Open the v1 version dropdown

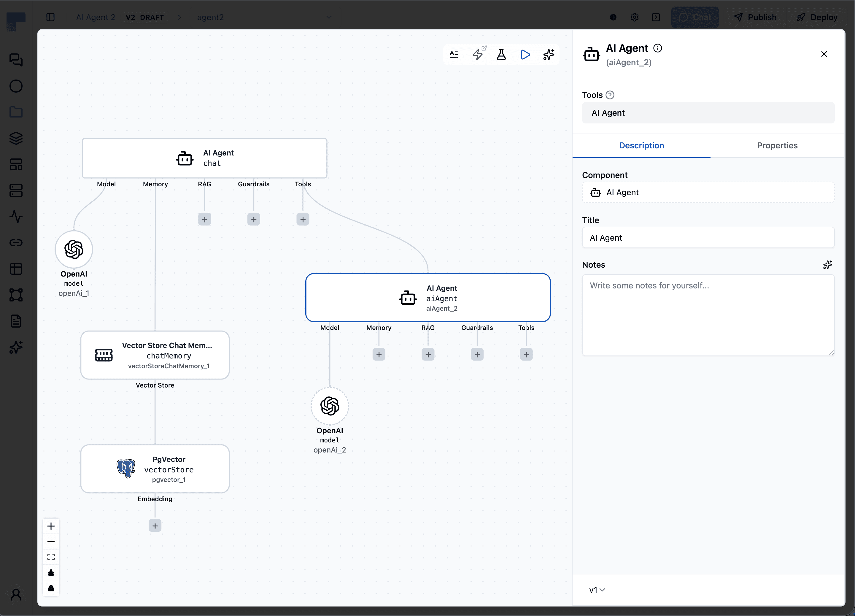(x=597, y=590)
